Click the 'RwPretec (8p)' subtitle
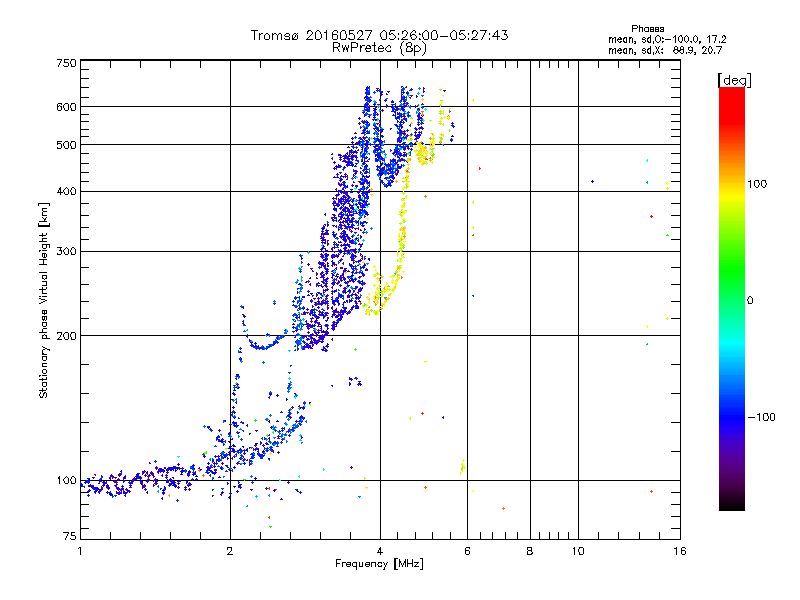 click(x=379, y=48)
